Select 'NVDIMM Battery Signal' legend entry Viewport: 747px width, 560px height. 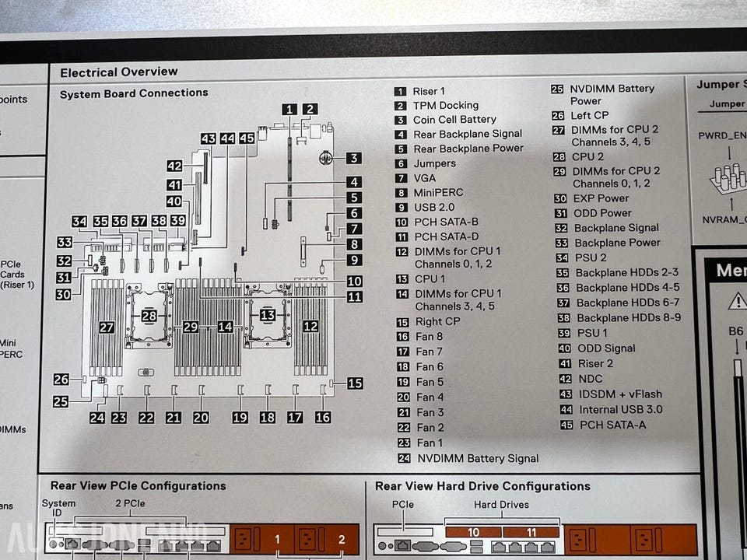[477, 458]
